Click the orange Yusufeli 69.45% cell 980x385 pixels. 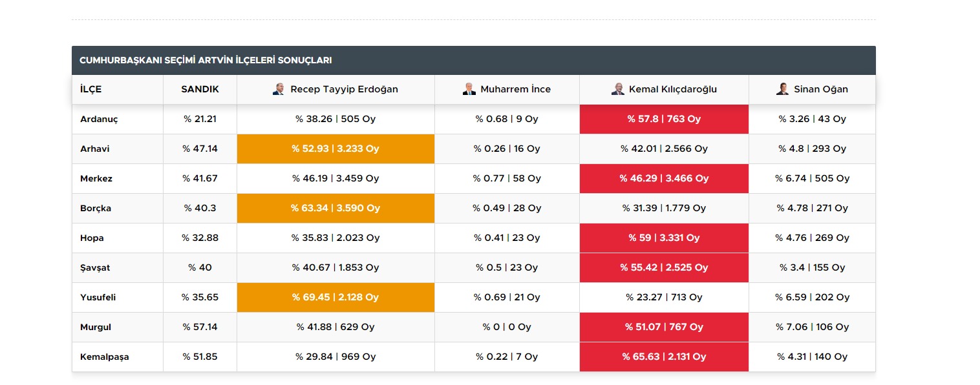(335, 297)
